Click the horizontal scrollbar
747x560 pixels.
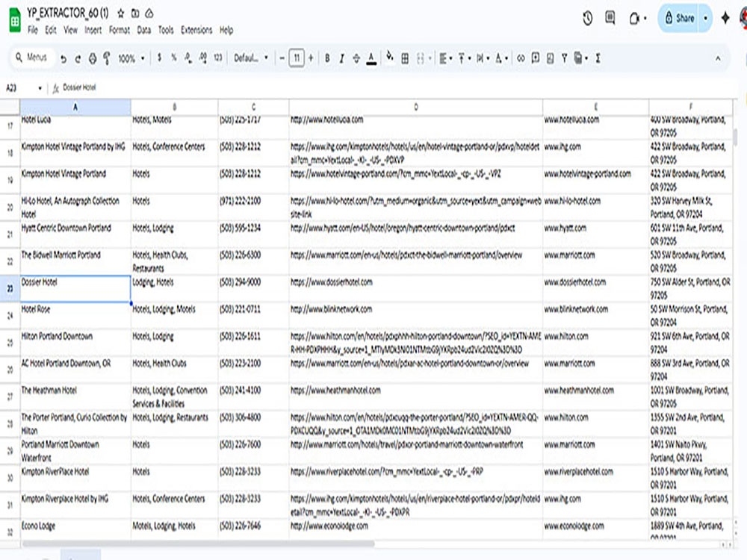(x=198, y=544)
